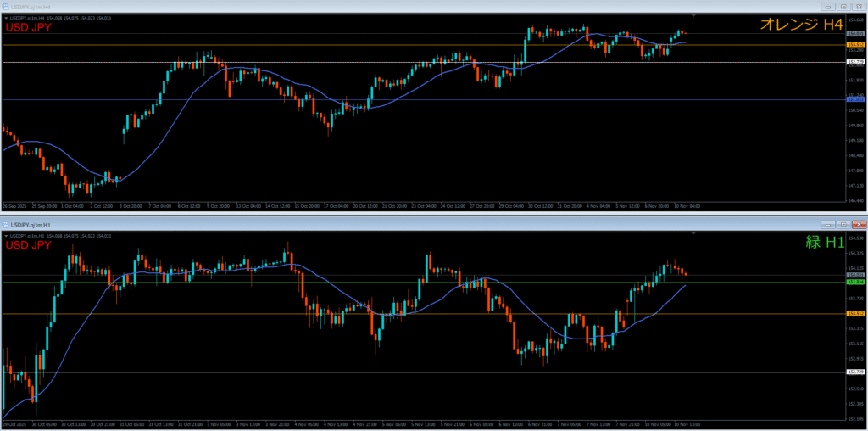Select the orange 153.512 price tag in H1 chart
The height and width of the screenshot is (431, 868).
pyautogui.click(x=855, y=314)
